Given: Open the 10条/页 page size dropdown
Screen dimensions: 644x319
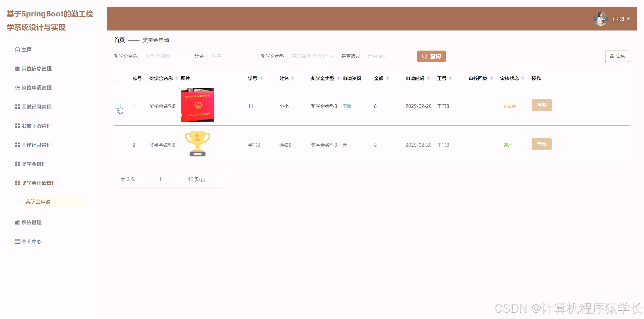Looking at the screenshot, I should (x=201, y=179).
